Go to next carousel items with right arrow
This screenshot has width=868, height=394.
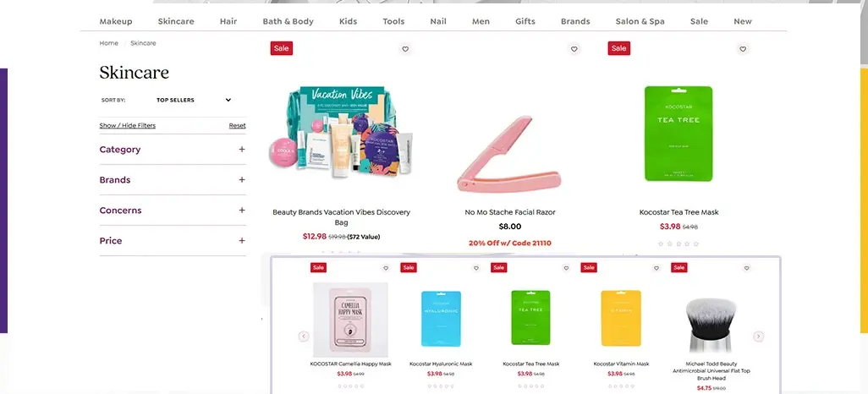pyautogui.click(x=758, y=337)
